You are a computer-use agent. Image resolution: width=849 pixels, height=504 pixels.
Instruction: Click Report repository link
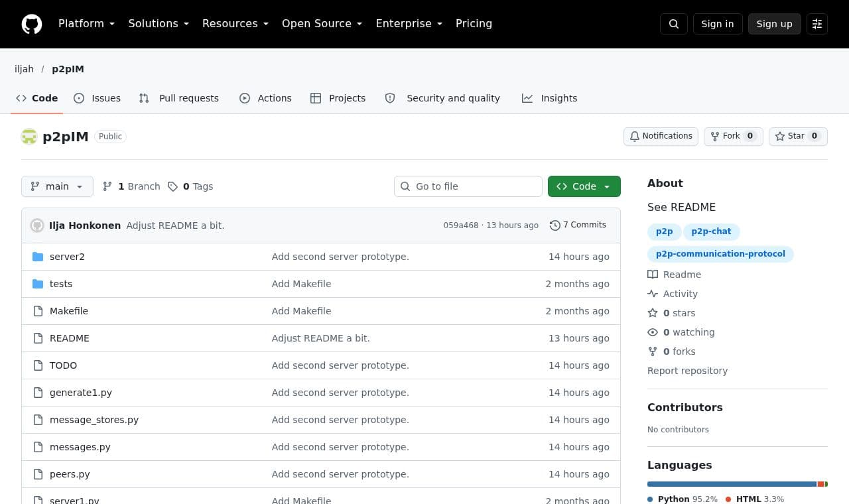pyautogui.click(x=687, y=371)
